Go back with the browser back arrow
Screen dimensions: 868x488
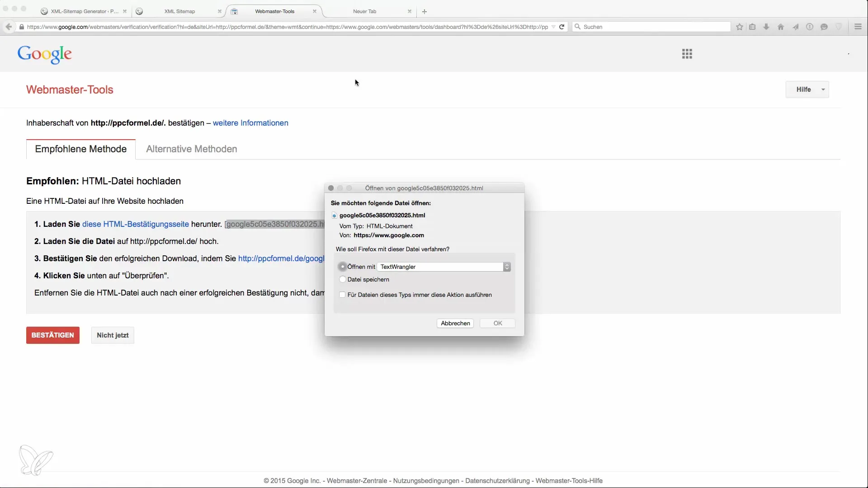(x=9, y=27)
